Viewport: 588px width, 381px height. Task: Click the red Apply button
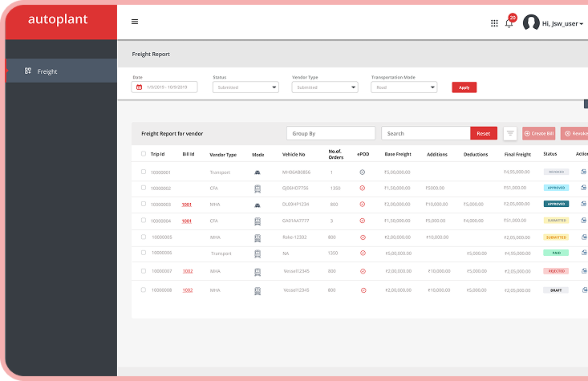point(464,87)
